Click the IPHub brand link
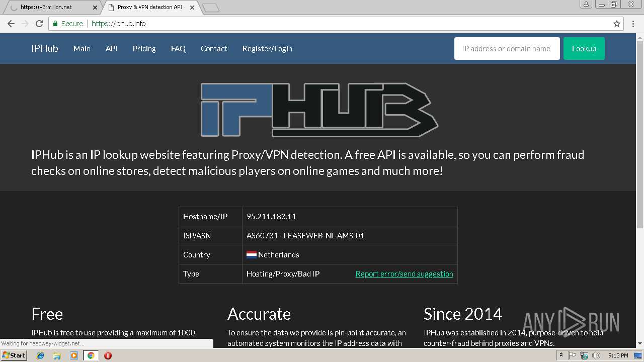The width and height of the screenshot is (644, 362). coord(45,49)
